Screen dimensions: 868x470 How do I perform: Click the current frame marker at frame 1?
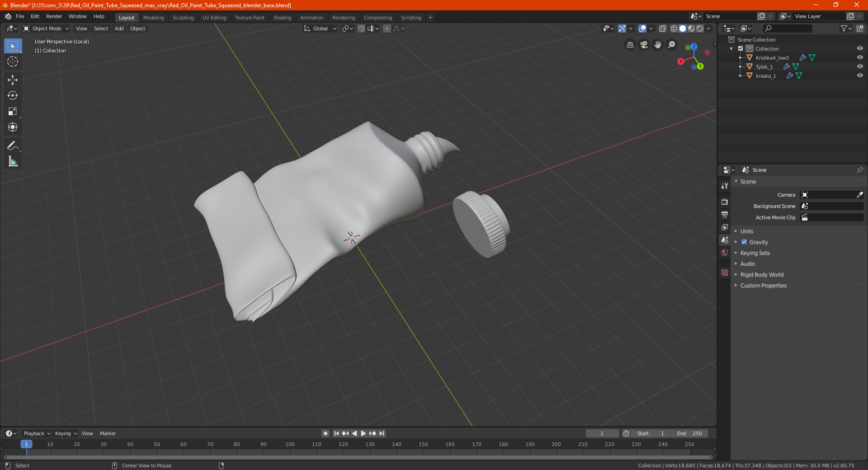(26, 444)
